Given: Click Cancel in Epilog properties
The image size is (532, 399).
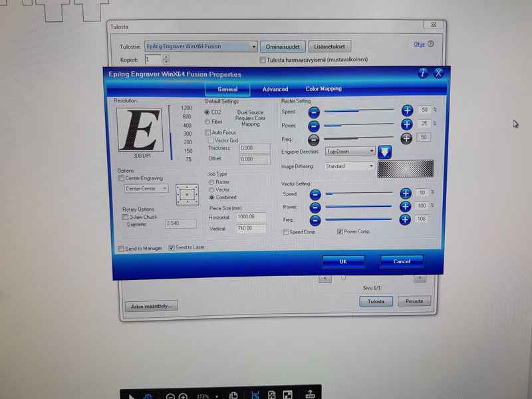Looking at the screenshot, I should [x=402, y=261].
